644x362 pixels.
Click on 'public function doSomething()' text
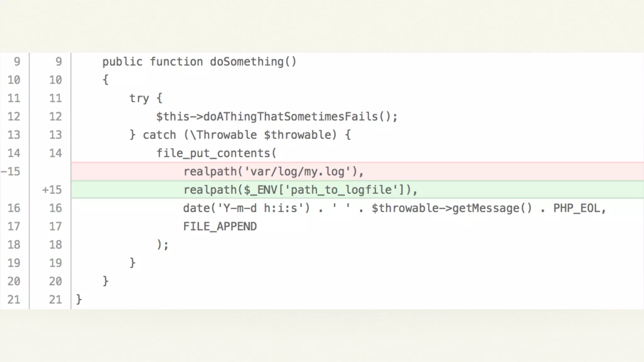199,62
